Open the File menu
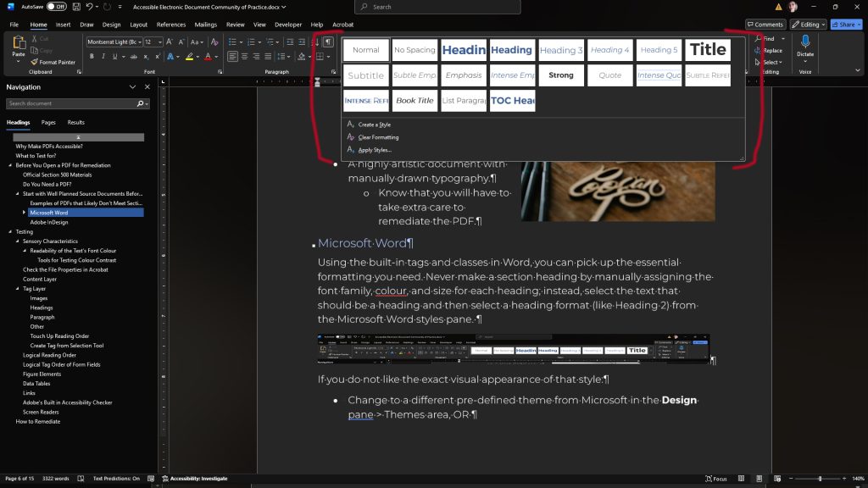Viewport: 868px width, 488px height. click(x=14, y=25)
